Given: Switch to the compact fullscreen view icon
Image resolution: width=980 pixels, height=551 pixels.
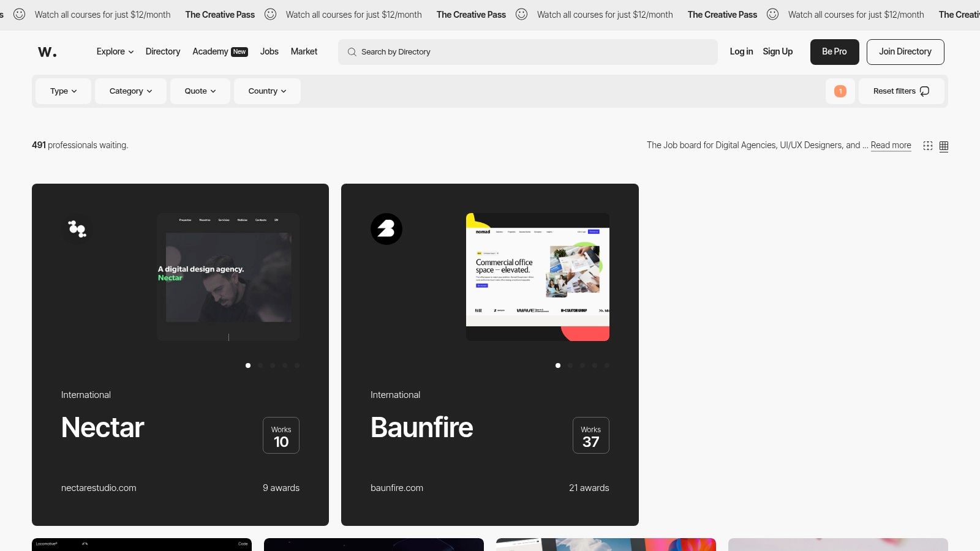Looking at the screenshot, I should [x=927, y=146].
